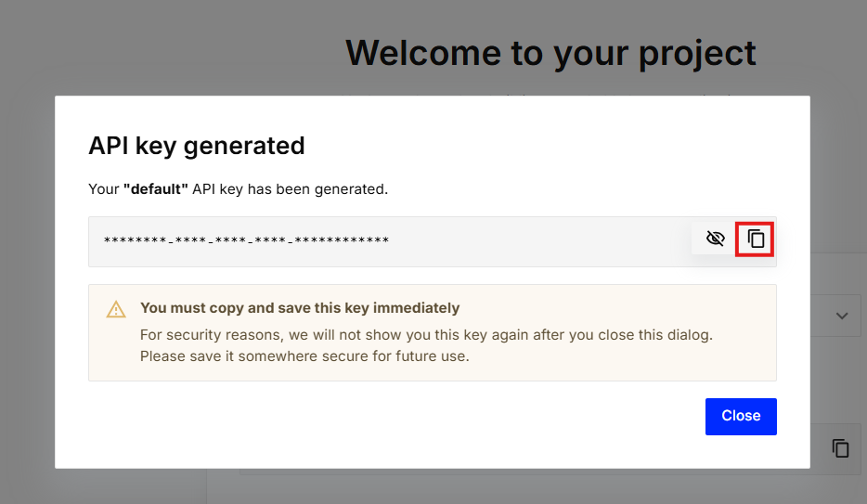This screenshot has width=867, height=504.
Task: Click the "API key generated" dialog title
Action: [x=196, y=146]
